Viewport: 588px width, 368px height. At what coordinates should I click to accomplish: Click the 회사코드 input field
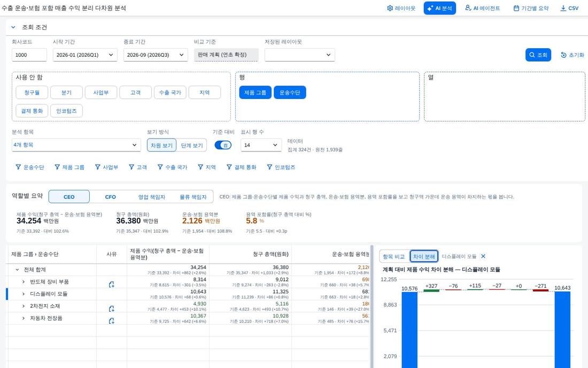[x=29, y=55]
